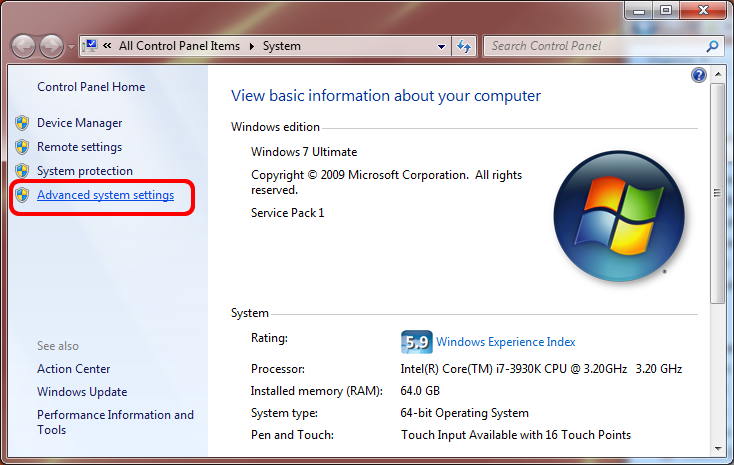The height and width of the screenshot is (465, 734).
Task: Open Help with the question mark icon
Action: (x=698, y=75)
